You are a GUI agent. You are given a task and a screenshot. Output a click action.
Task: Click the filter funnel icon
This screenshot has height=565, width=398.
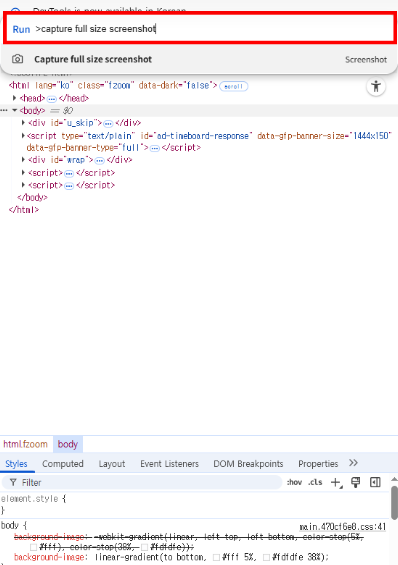pos(13,482)
